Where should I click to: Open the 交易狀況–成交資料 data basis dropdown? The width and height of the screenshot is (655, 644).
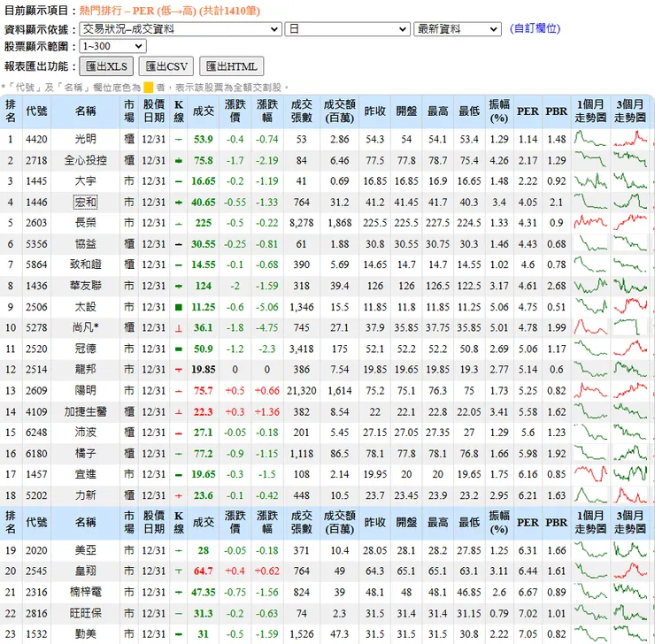tap(180, 29)
